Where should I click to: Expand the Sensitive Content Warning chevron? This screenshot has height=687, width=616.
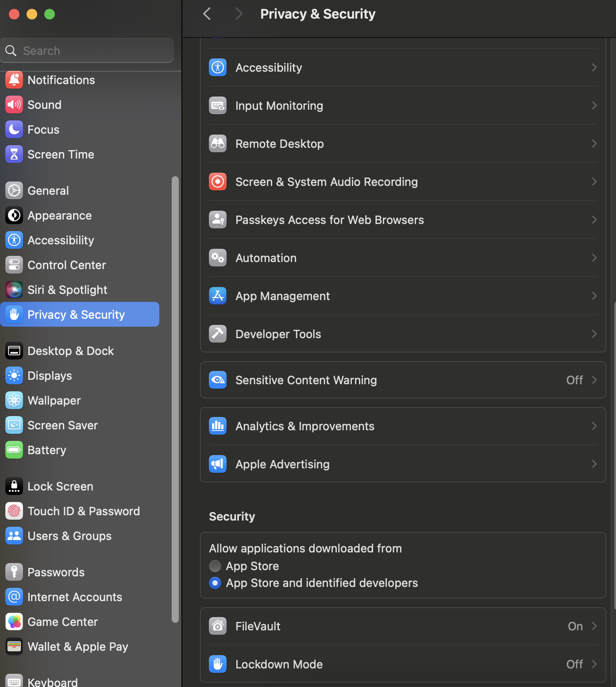pos(594,380)
